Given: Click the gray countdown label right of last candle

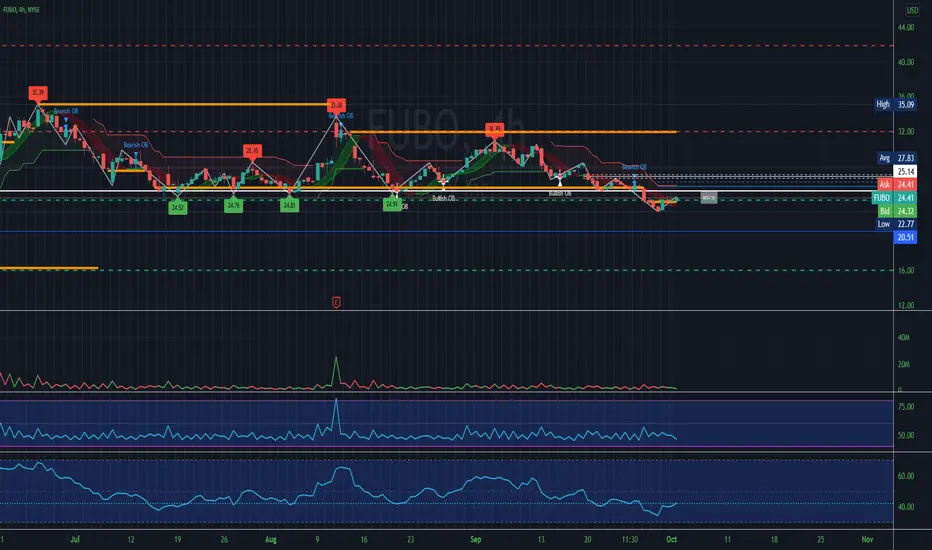Looking at the screenshot, I should tap(709, 197).
